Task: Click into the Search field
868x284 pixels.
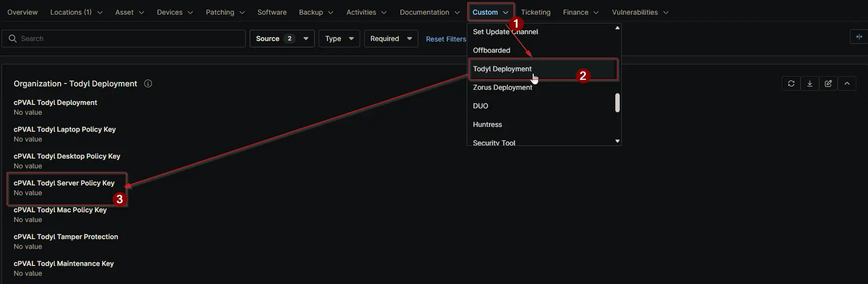Action: tap(124, 39)
